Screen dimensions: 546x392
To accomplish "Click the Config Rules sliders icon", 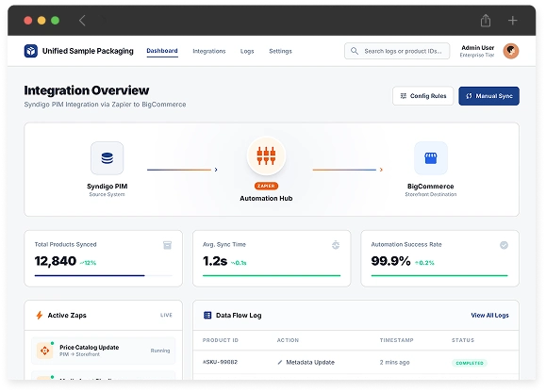I will point(404,96).
